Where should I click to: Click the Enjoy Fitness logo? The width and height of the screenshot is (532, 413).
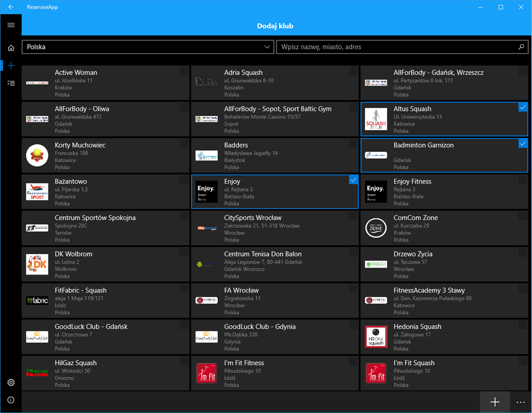click(376, 192)
